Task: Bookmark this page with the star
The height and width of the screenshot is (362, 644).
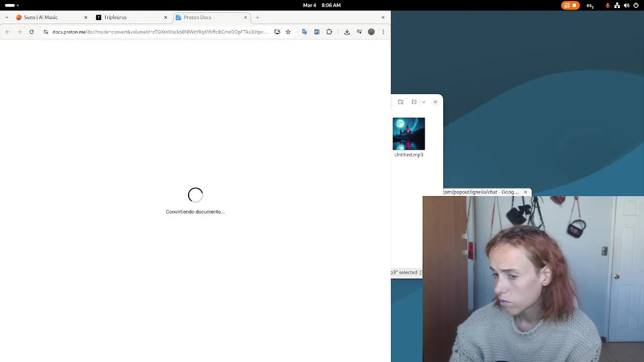Action: [288, 32]
